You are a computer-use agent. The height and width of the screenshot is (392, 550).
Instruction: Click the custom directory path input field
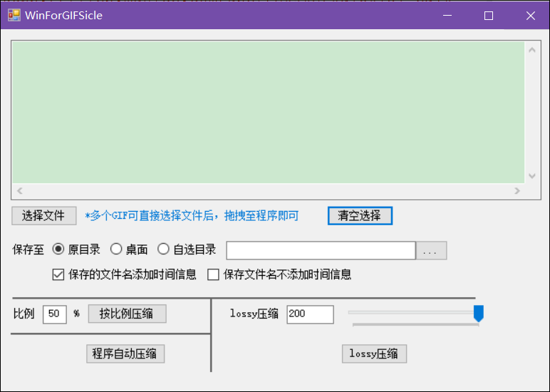(321, 251)
